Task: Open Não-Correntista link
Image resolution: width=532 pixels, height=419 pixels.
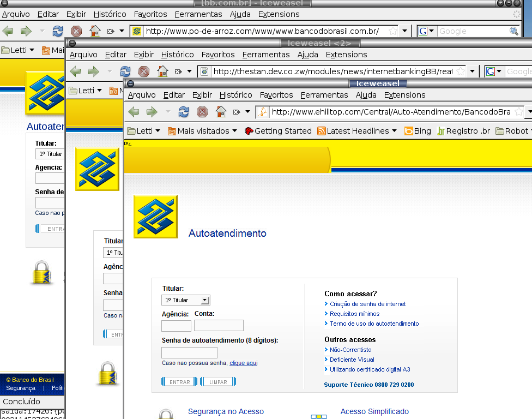Action: [x=350, y=350]
